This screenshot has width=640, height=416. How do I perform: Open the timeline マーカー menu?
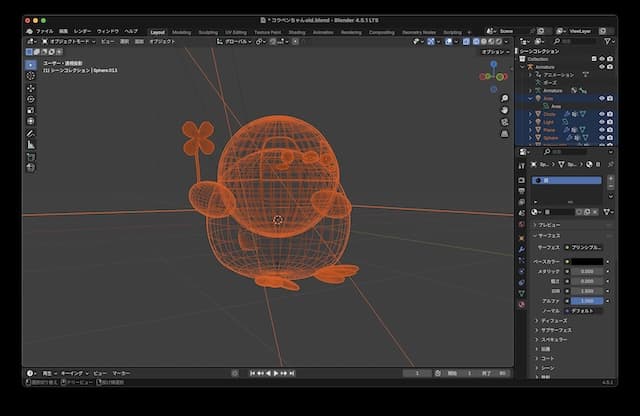tap(121, 374)
